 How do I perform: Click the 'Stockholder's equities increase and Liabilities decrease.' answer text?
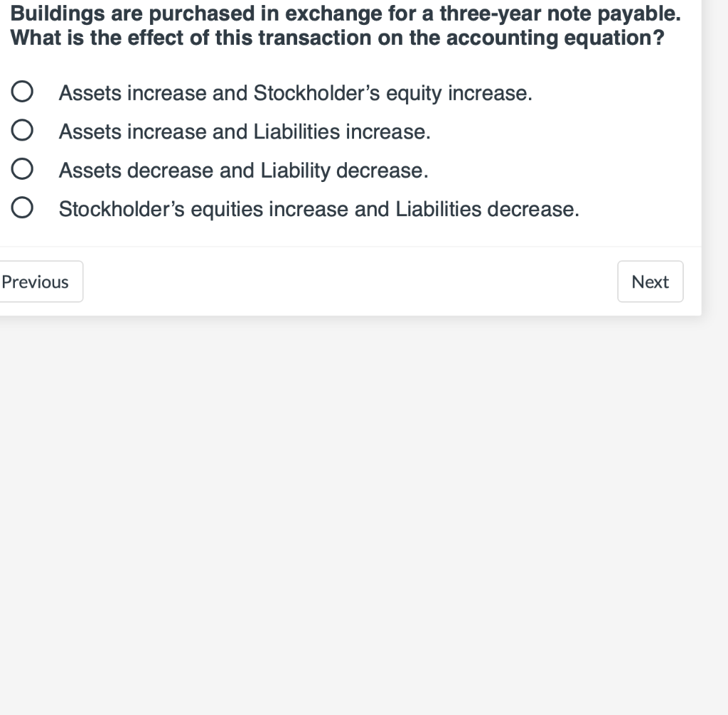pos(319,210)
